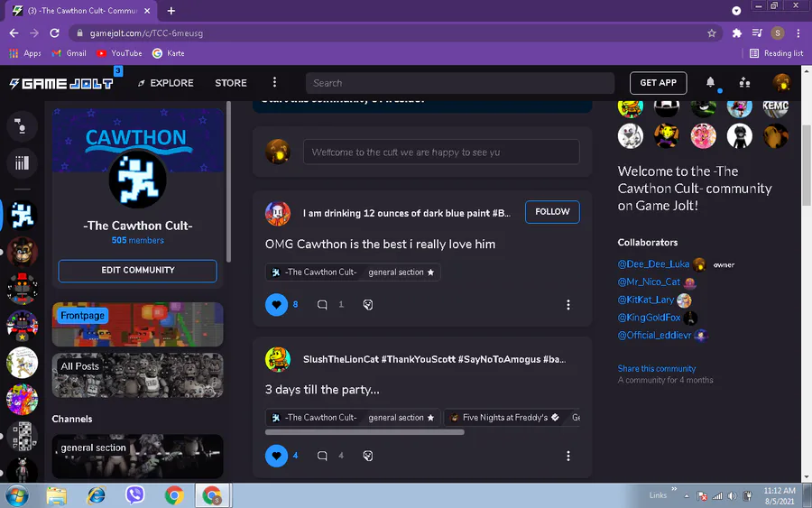Open the general section channel
The width and height of the screenshot is (812, 508).
click(138, 457)
